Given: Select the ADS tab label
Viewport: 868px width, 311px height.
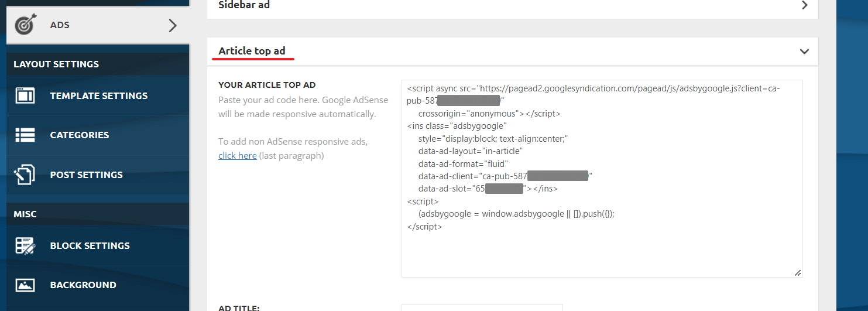Looking at the screenshot, I should (x=60, y=25).
